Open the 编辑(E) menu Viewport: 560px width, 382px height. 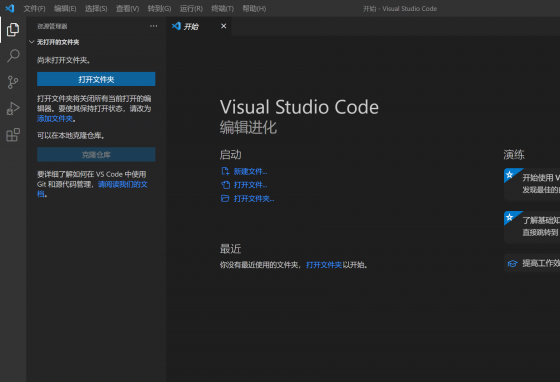tap(65, 9)
